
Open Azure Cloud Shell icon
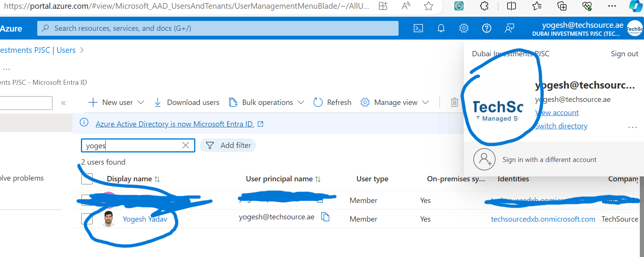point(418,29)
